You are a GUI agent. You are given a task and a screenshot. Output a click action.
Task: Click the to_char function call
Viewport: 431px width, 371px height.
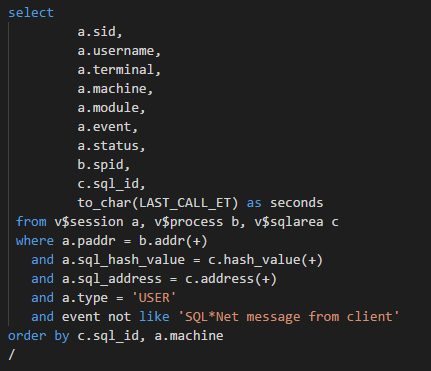coord(158,203)
